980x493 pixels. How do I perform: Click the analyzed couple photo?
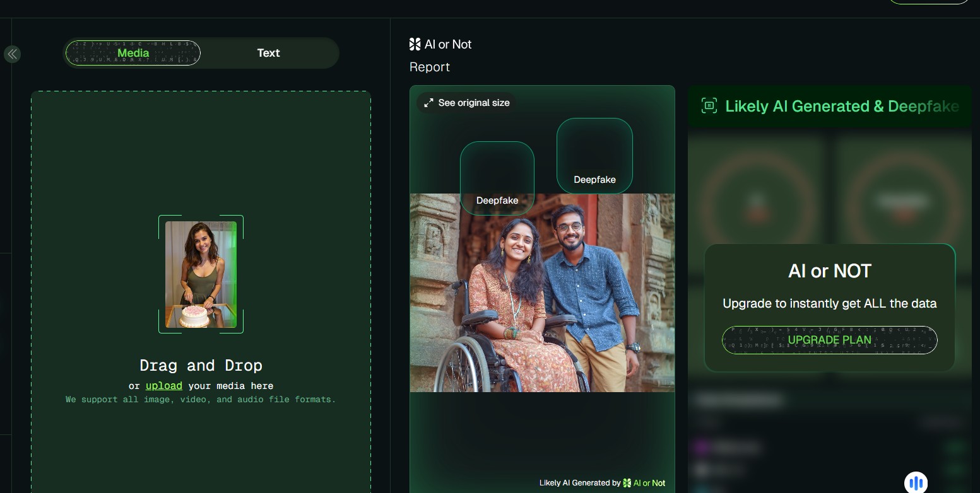tap(542, 293)
